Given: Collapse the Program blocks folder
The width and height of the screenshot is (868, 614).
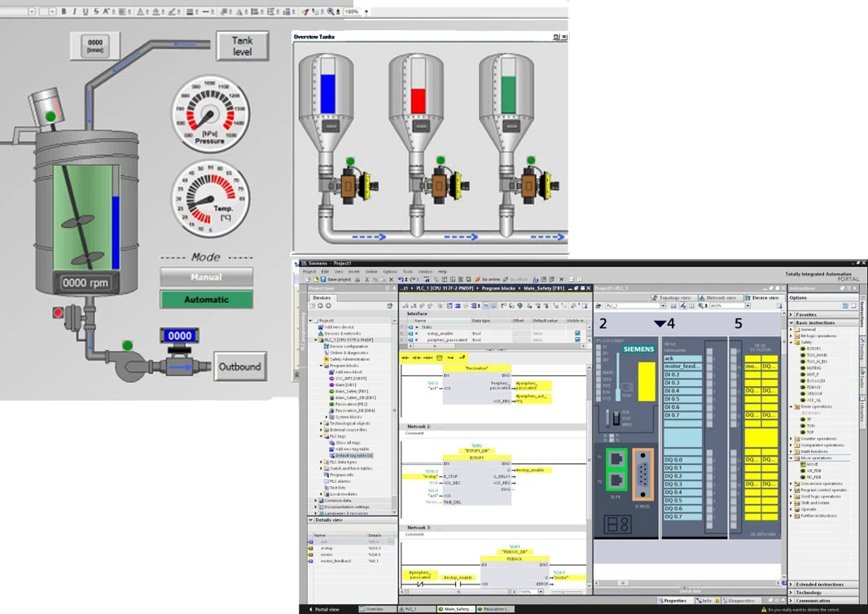Looking at the screenshot, I should click(x=321, y=366).
